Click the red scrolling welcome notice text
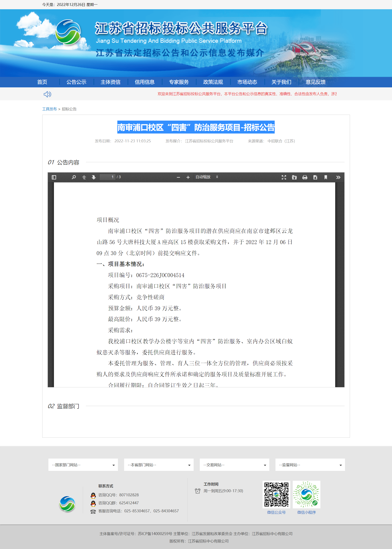 point(247,94)
